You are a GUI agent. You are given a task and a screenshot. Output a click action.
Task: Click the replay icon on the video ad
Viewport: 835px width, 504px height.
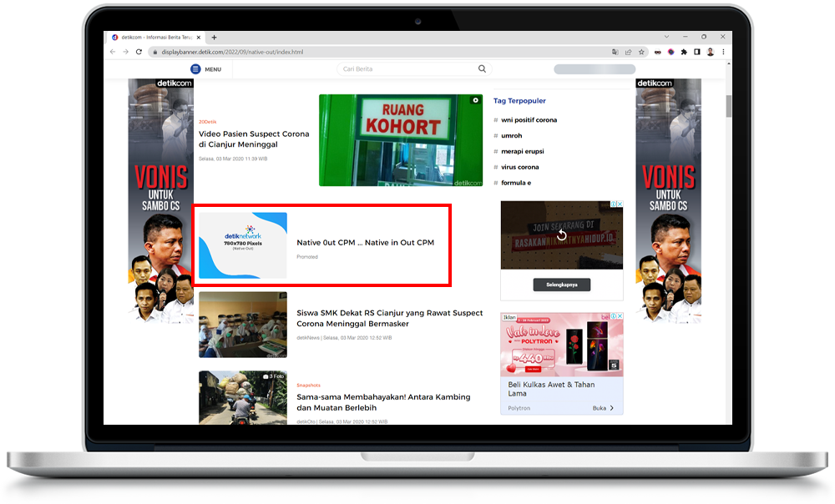[x=561, y=235]
